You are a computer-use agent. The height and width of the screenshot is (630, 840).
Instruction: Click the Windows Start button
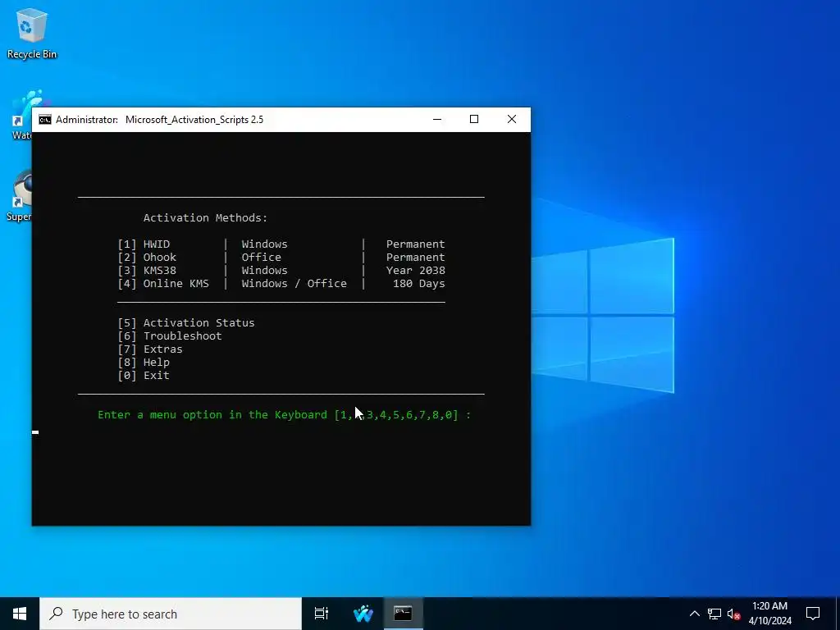20,614
